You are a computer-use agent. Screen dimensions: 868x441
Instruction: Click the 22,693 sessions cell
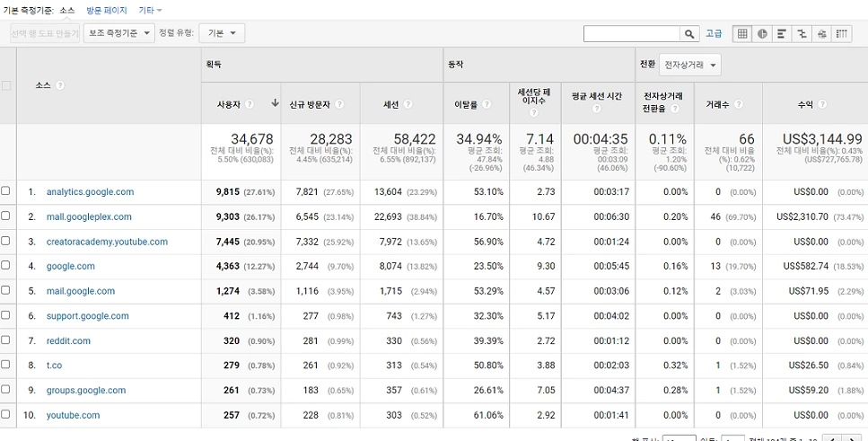(388, 216)
